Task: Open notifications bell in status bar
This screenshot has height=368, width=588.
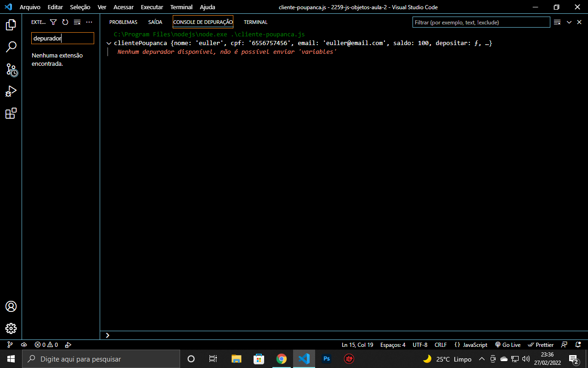Action: tap(578, 345)
